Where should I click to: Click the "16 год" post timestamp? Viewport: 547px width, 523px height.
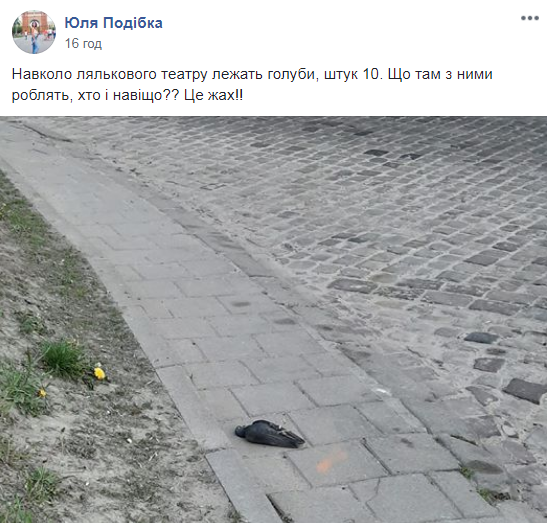pyautogui.click(x=83, y=44)
